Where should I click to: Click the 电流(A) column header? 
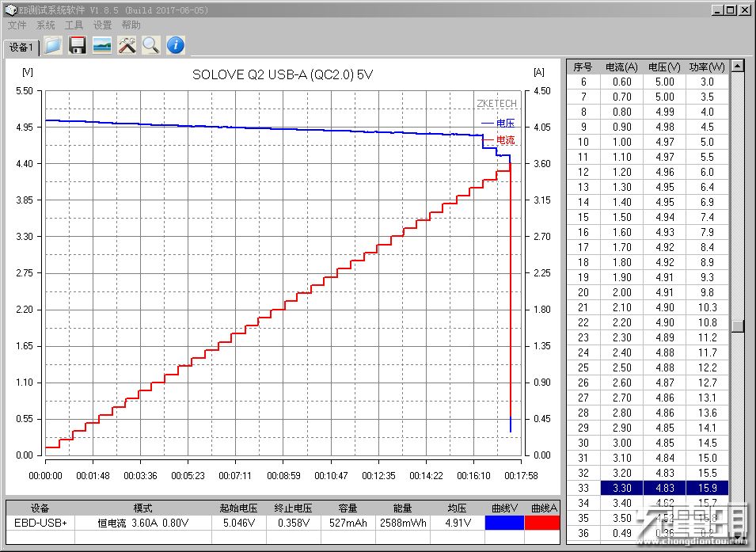tap(621, 67)
